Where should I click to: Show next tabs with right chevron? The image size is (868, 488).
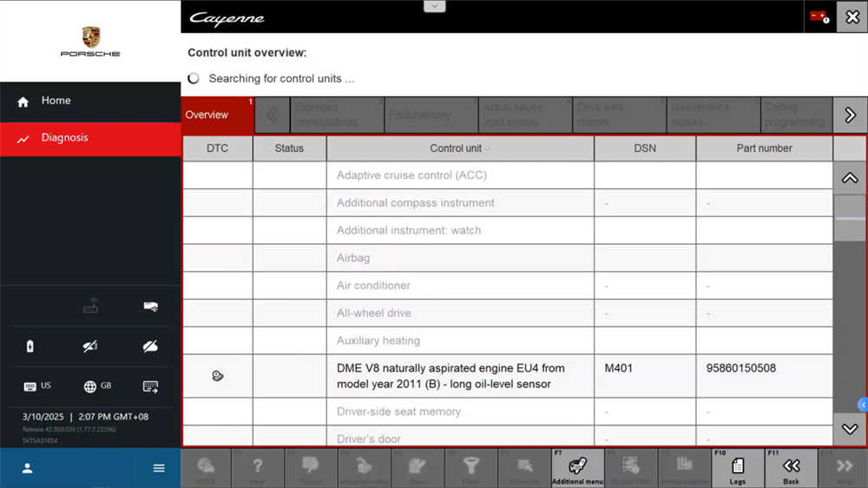click(x=850, y=115)
